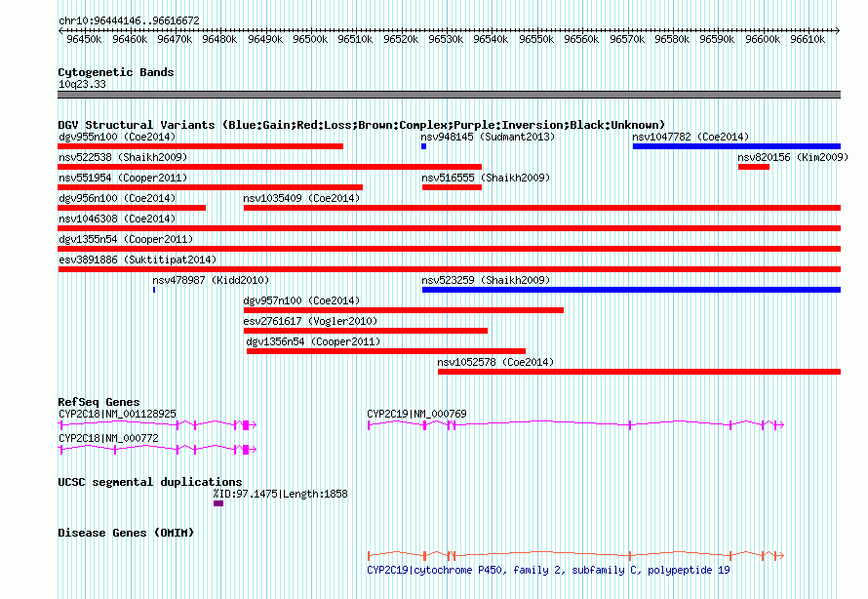Click the dgv955n100 (Coe2014) red variant bar

[x=200, y=146]
